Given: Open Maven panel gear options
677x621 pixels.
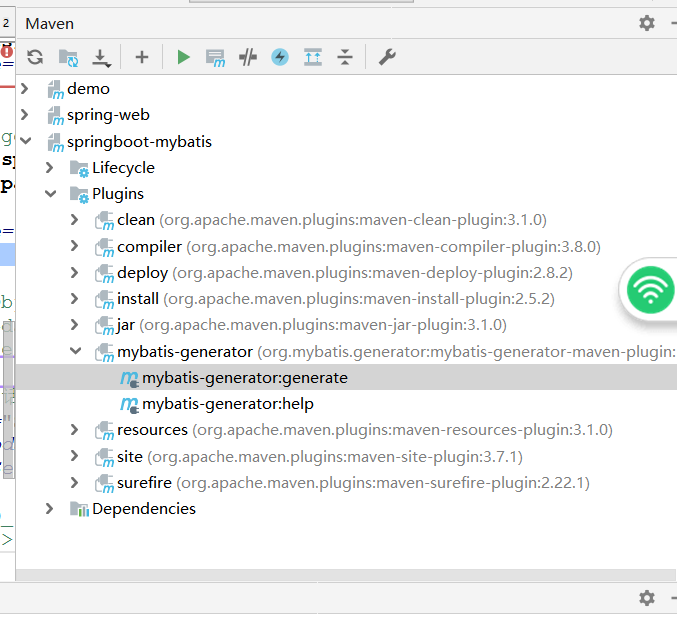Looking at the screenshot, I should pyautogui.click(x=647, y=23).
